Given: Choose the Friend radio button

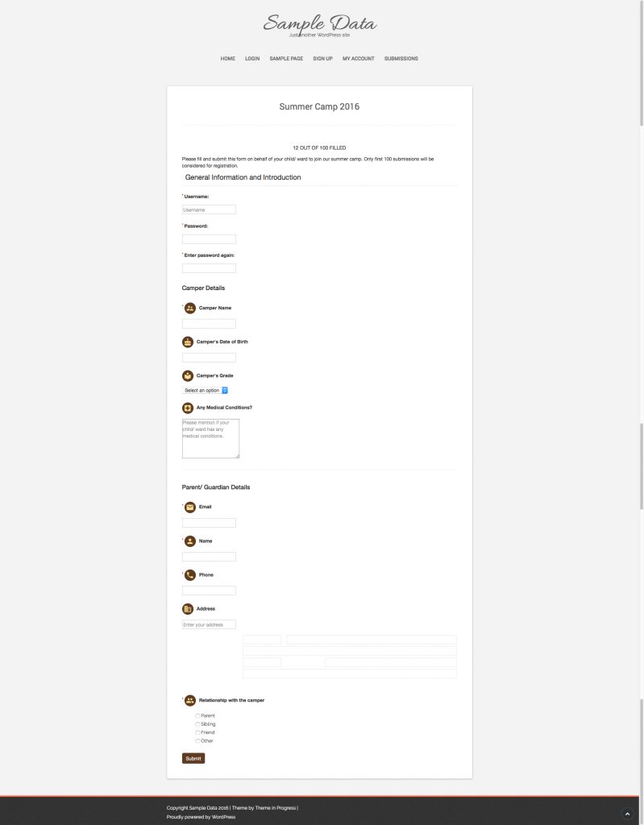Looking at the screenshot, I should (x=197, y=733).
